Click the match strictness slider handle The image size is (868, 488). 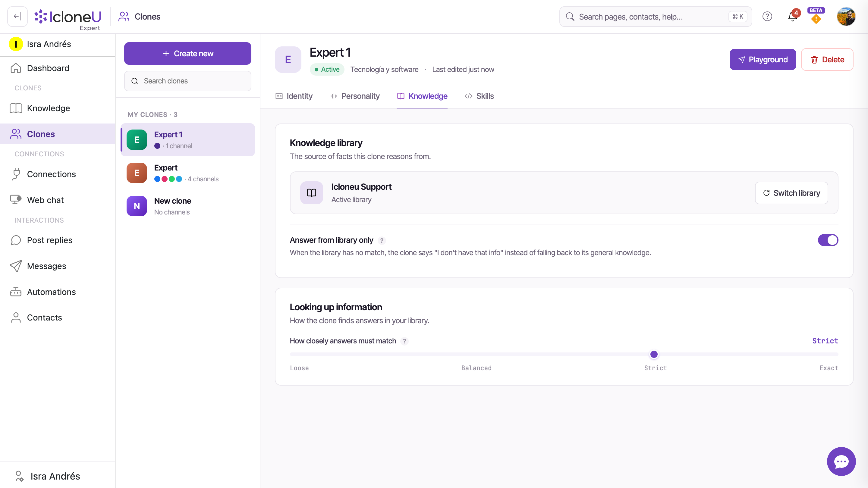click(x=654, y=354)
